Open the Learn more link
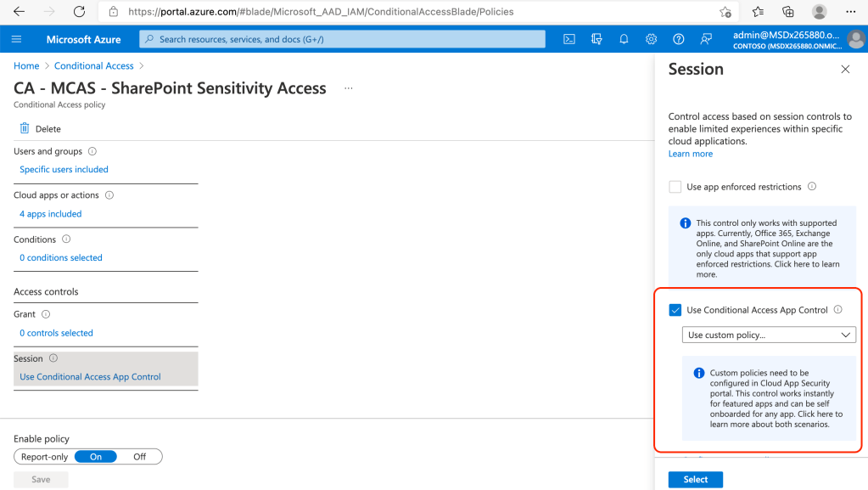The image size is (868, 490). 690,154
